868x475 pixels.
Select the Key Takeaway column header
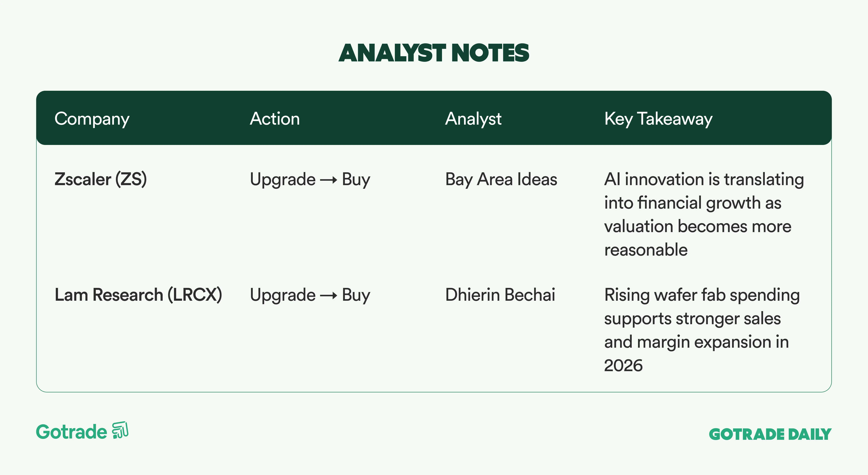[658, 119]
